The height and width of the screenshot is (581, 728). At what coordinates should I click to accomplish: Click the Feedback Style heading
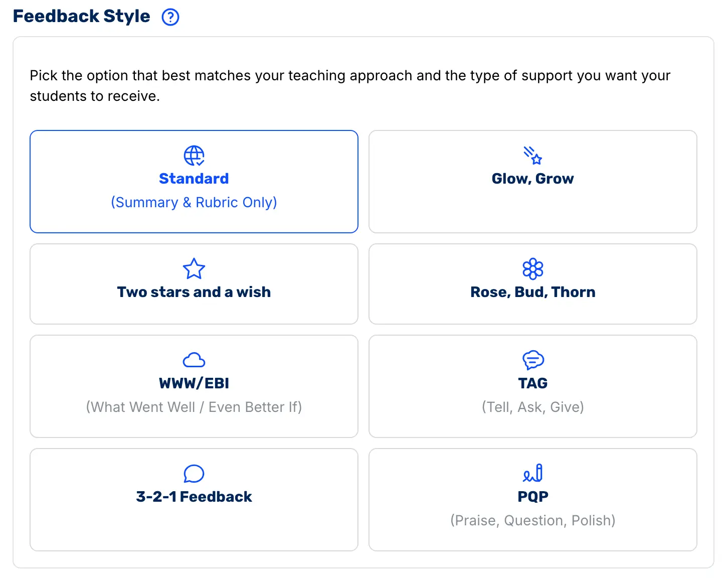point(81,16)
